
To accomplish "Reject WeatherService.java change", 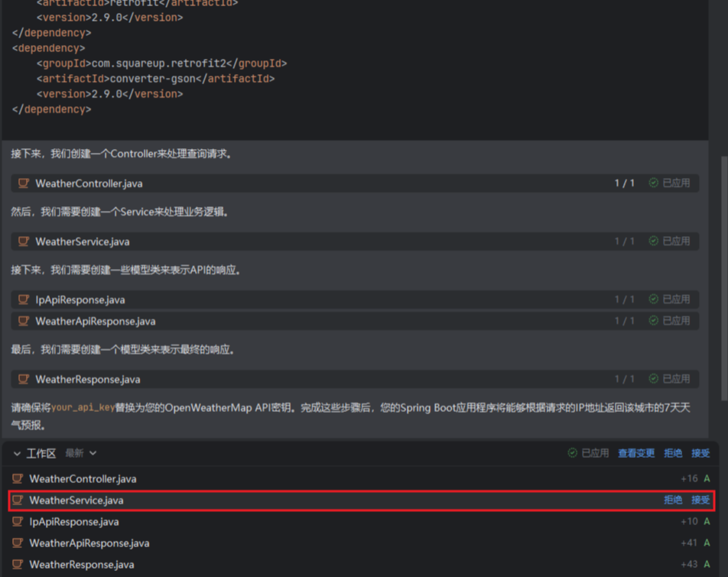I will tap(673, 500).
